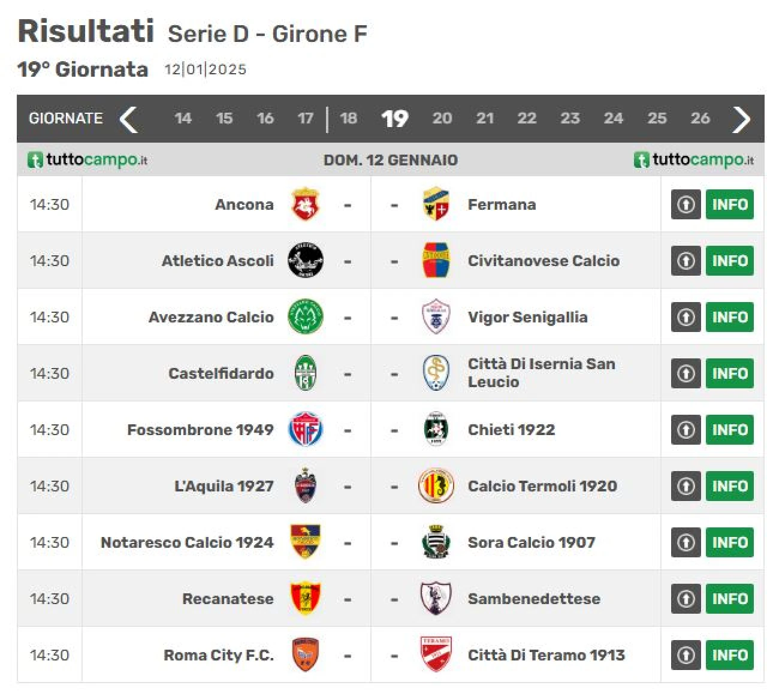767x700 pixels.
Task: Go to next giornate with right chevron
Action: (x=742, y=119)
